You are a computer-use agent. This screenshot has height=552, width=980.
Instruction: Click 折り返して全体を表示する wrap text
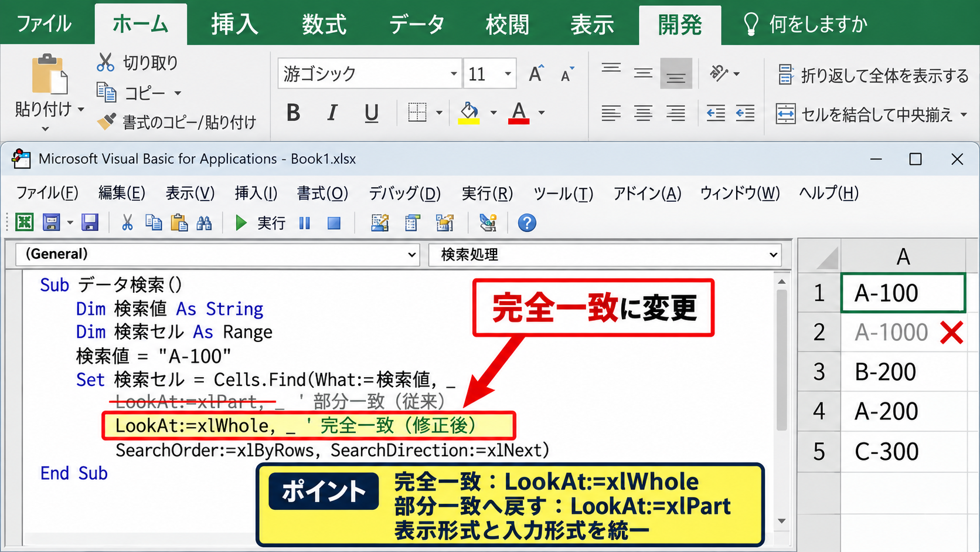pyautogui.click(x=873, y=75)
